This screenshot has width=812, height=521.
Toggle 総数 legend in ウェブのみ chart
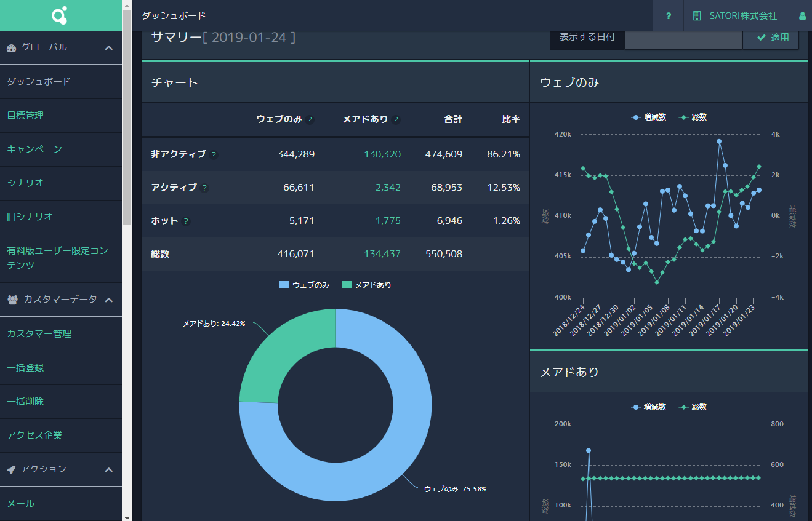693,117
